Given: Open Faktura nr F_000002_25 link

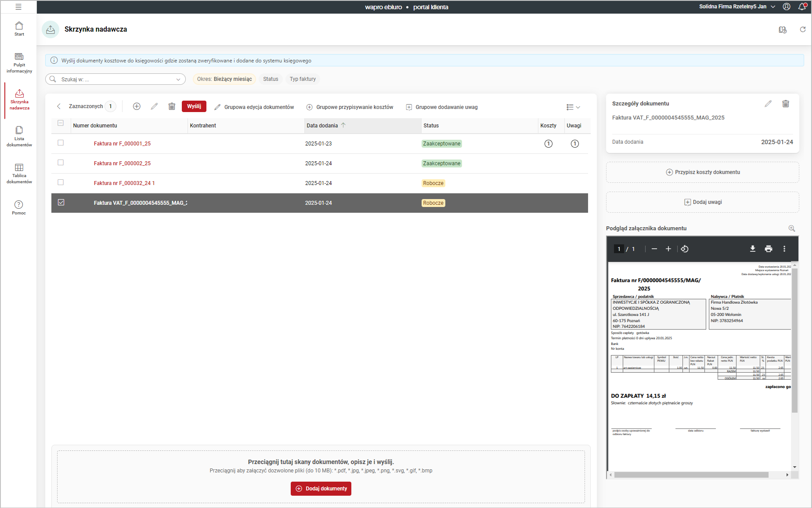Looking at the screenshot, I should (x=122, y=163).
